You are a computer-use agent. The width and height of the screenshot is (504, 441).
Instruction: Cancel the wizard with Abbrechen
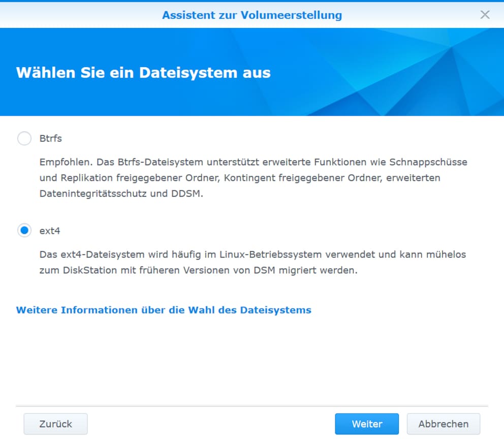point(444,424)
